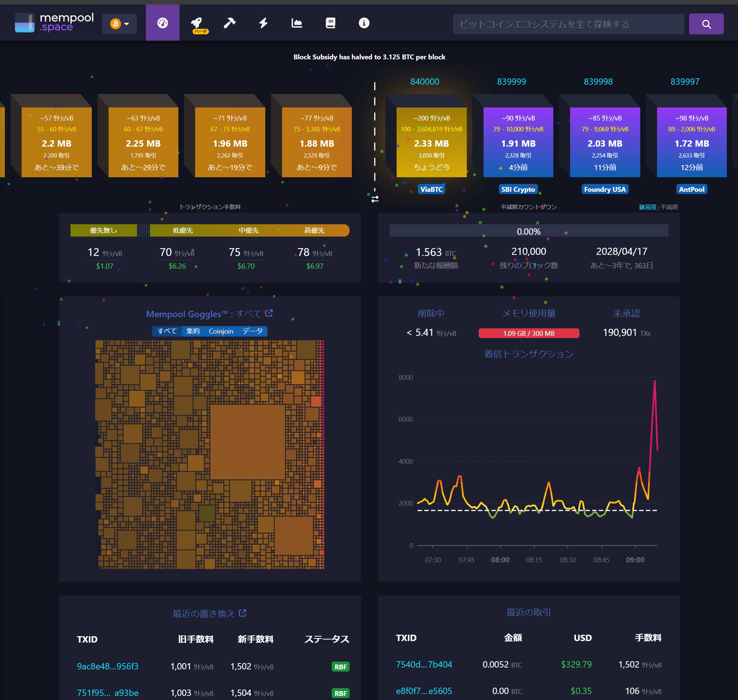Select the すべて Goggles filter
The width and height of the screenshot is (738, 700).
tap(167, 331)
